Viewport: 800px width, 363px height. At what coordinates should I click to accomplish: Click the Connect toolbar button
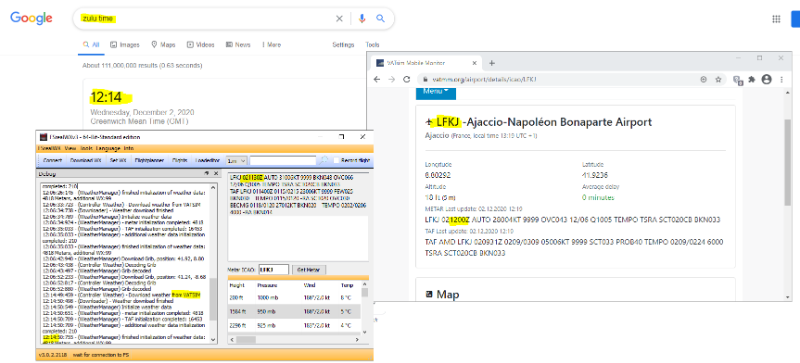52,160
